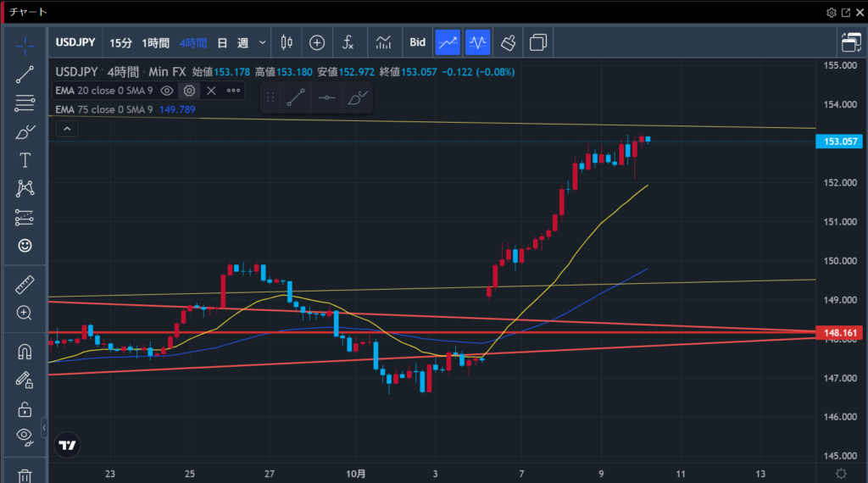
Task: Switch to the 15分 timeframe
Action: pyautogui.click(x=120, y=42)
